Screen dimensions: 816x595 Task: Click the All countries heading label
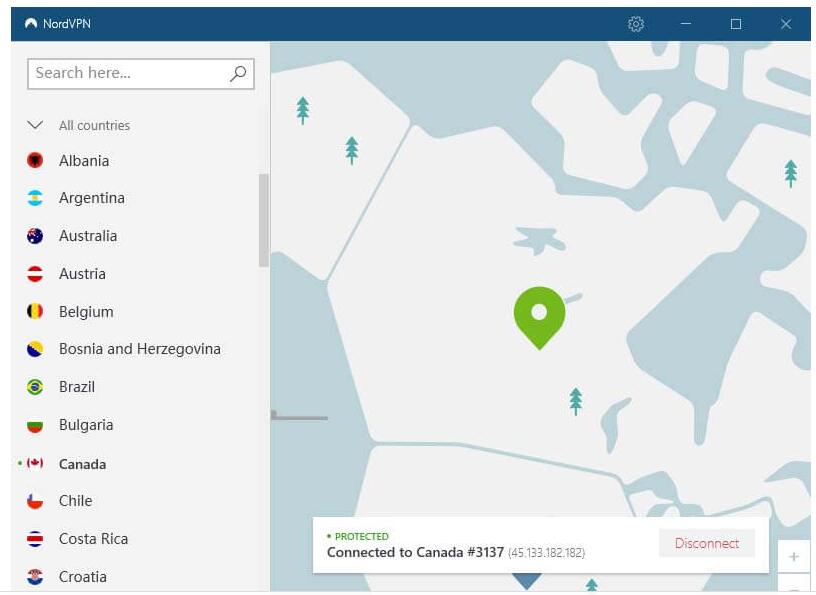coord(94,125)
